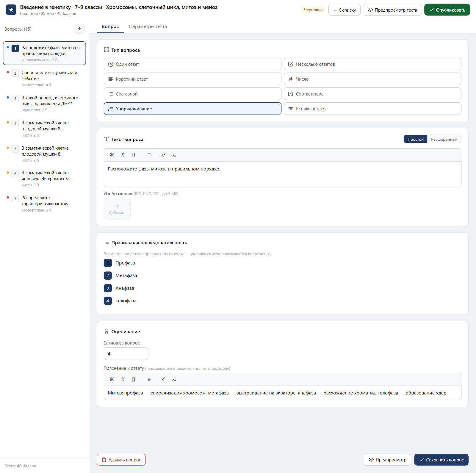Apply bold in question text toolbar

coord(112,155)
